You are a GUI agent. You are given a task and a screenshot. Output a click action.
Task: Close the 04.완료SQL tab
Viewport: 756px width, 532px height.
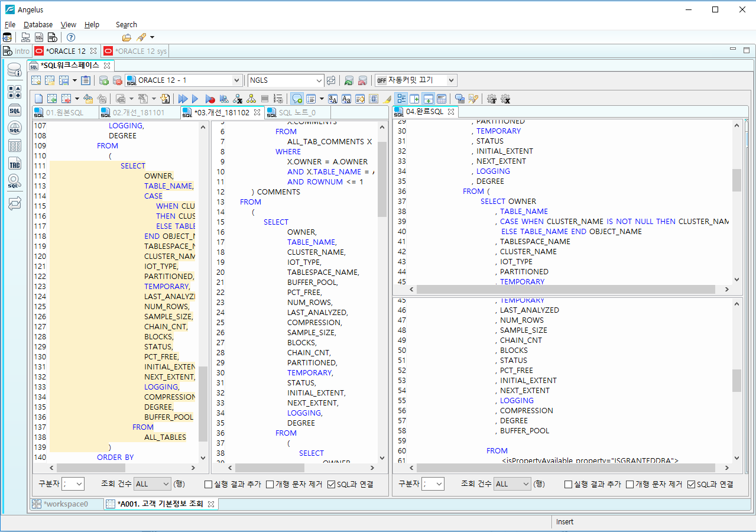(450, 112)
